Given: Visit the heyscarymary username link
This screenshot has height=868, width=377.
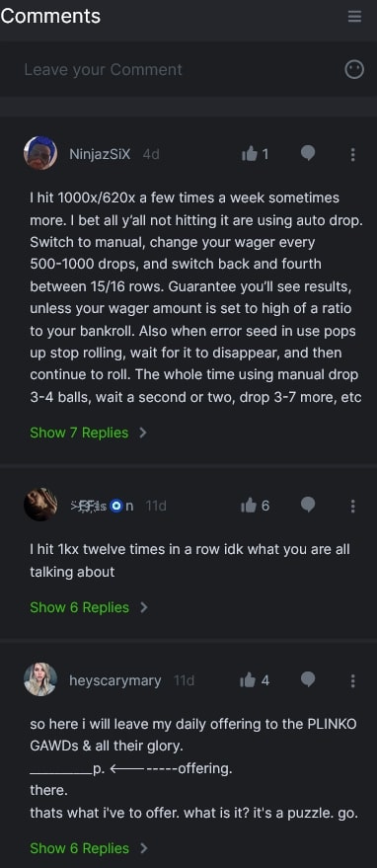Looking at the screenshot, I should click(115, 680).
